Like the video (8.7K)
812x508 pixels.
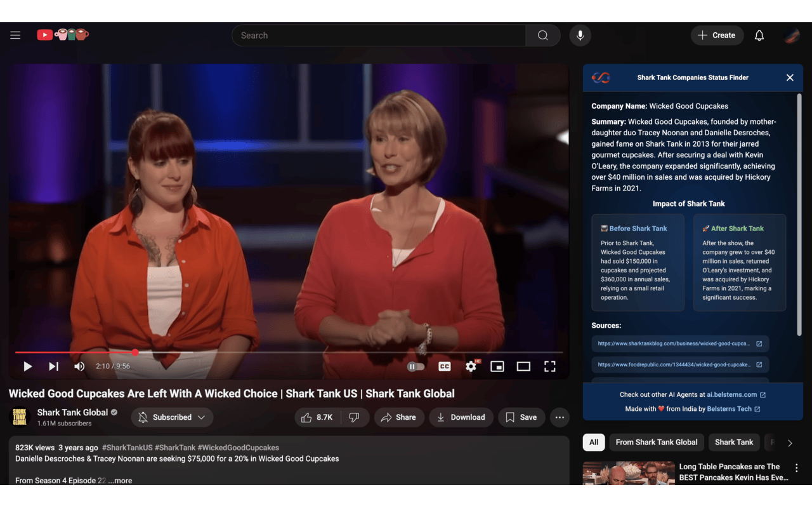point(318,417)
